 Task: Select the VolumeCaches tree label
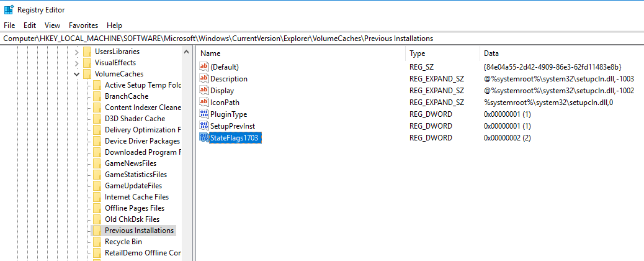[119, 74]
